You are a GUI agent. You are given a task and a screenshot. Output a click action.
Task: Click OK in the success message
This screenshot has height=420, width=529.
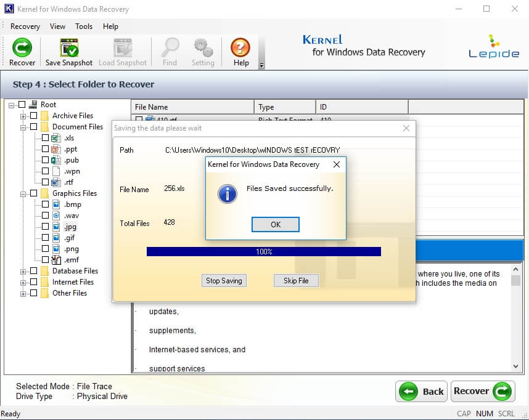(x=276, y=225)
